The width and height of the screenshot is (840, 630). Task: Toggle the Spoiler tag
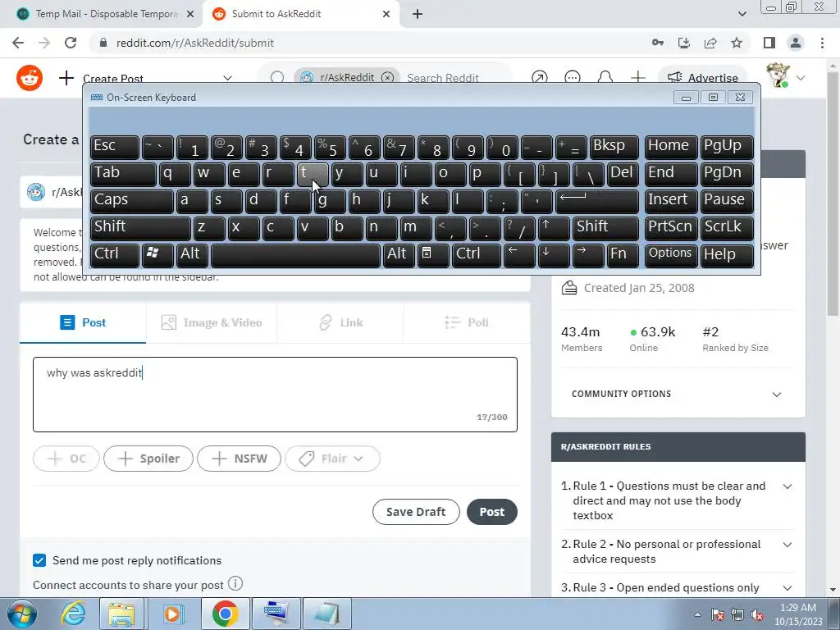tap(148, 459)
